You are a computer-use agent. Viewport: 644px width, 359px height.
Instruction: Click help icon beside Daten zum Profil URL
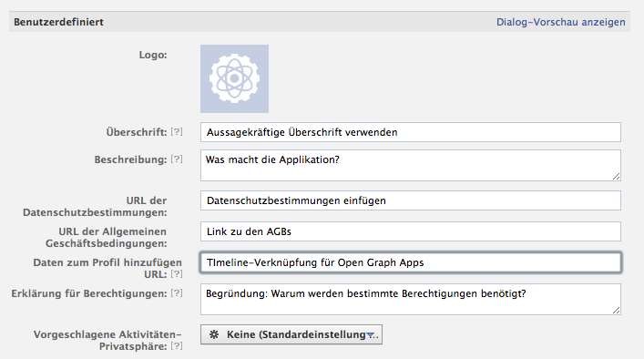point(177,274)
